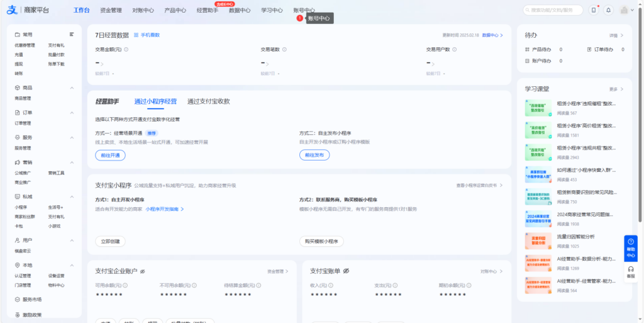
Task: Open the 较前7日 dropdown under 交易金额
Action: coord(113,74)
